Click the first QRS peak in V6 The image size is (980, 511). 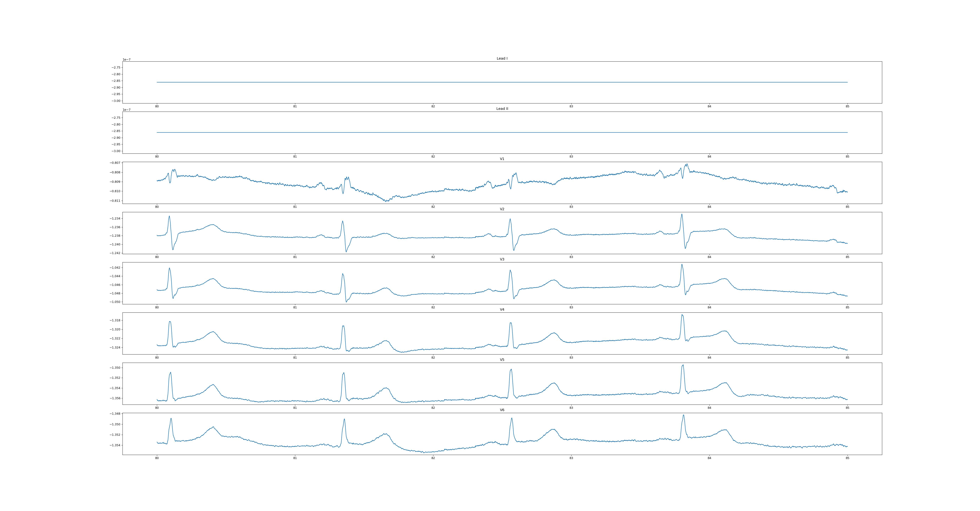pyautogui.click(x=171, y=419)
